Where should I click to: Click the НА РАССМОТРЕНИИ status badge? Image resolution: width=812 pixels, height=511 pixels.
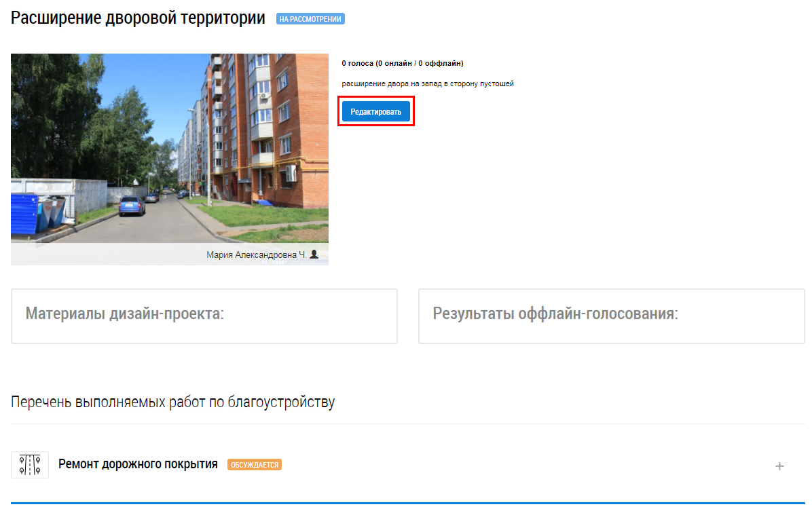310,19
